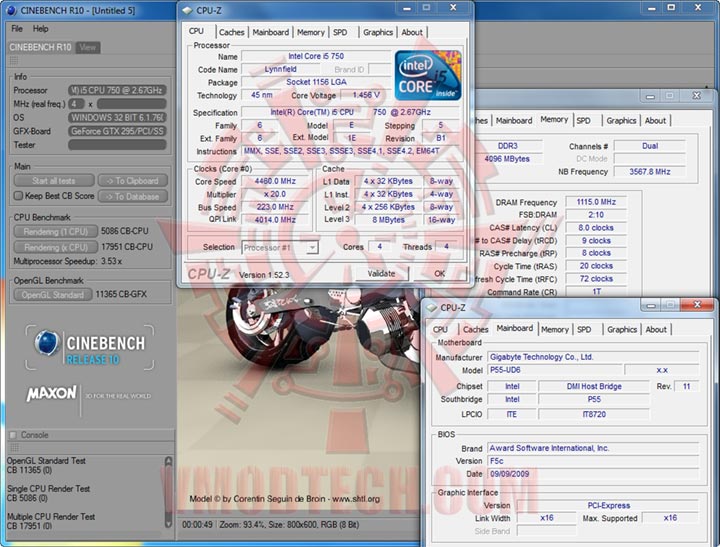Image resolution: width=720 pixels, height=547 pixels.
Task: Click the Gigabyte Technology manufacturer field
Action: pos(594,357)
